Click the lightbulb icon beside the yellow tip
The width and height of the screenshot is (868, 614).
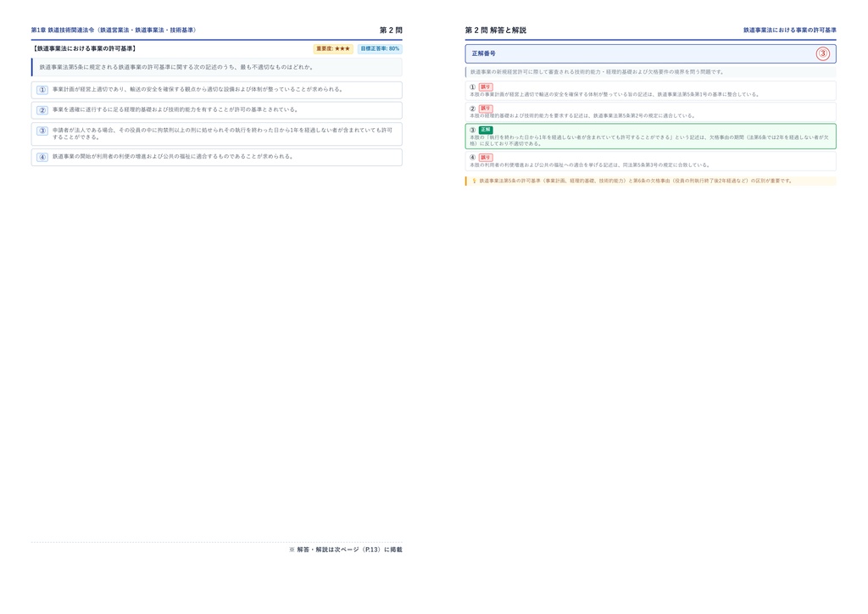click(474, 181)
